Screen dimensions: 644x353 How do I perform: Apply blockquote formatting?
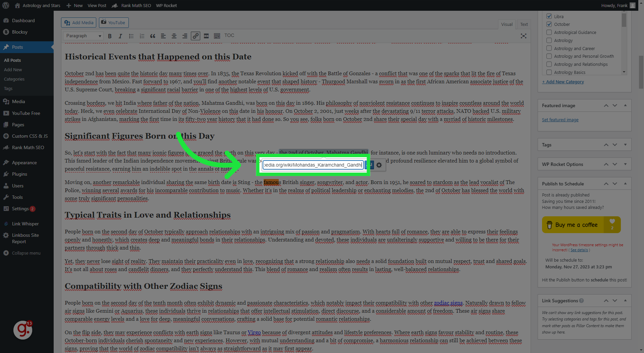153,36
